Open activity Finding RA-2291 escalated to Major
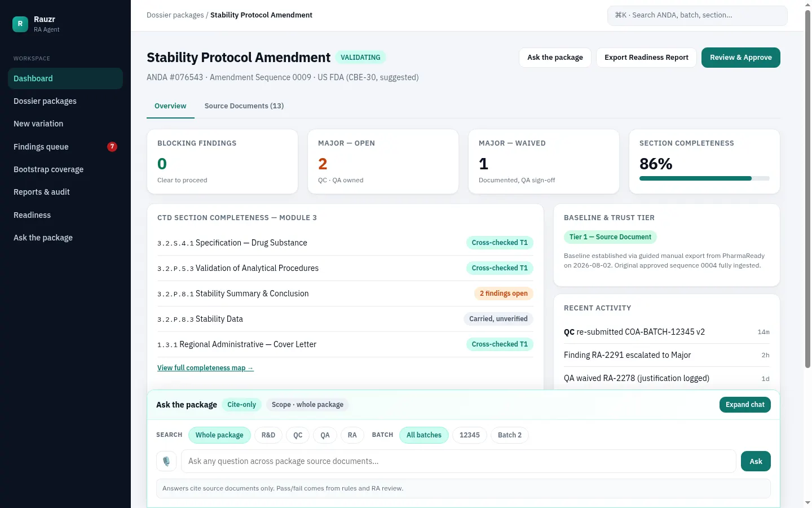 tap(667, 355)
